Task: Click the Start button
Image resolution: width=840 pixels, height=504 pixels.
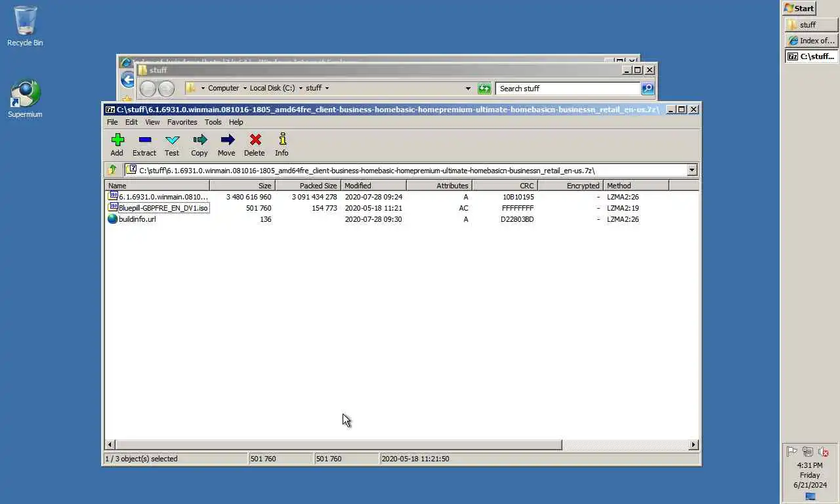Action: [799, 9]
